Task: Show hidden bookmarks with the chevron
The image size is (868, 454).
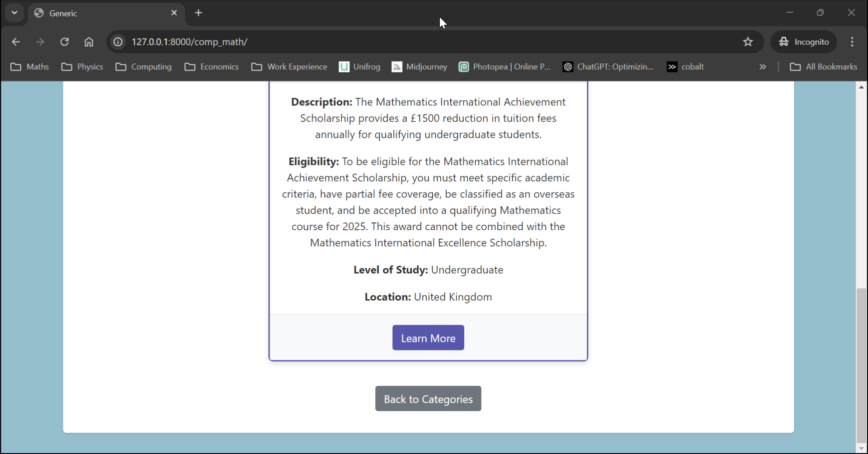Action: pyautogui.click(x=763, y=67)
